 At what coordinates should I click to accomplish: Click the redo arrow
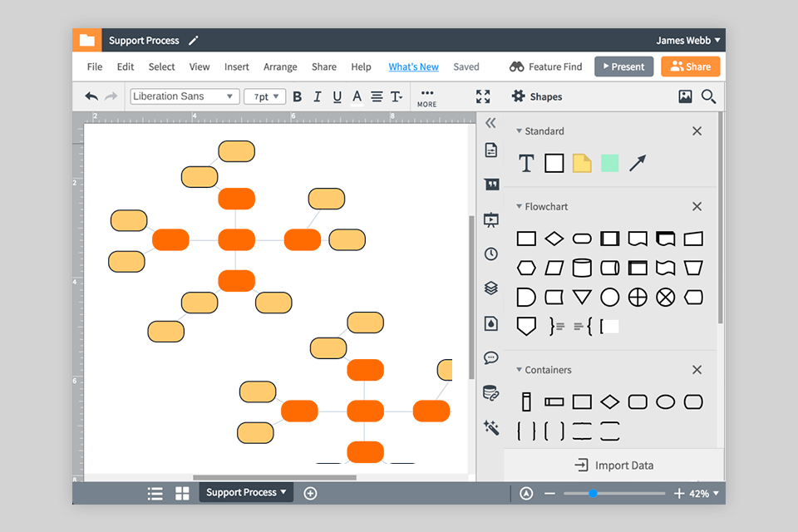(111, 96)
